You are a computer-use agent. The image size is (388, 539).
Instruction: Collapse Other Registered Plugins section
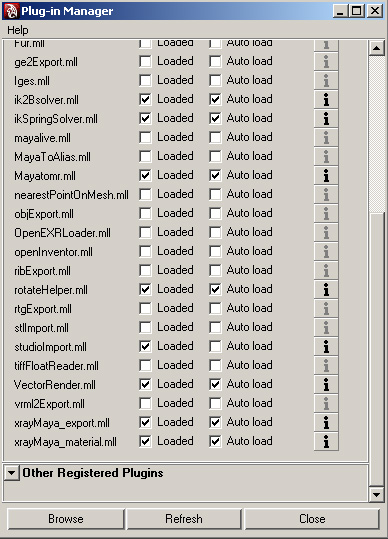point(11,473)
